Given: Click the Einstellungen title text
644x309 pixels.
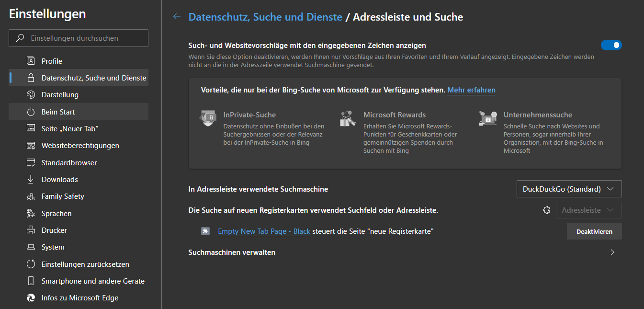Looking at the screenshot, I should (x=47, y=14).
